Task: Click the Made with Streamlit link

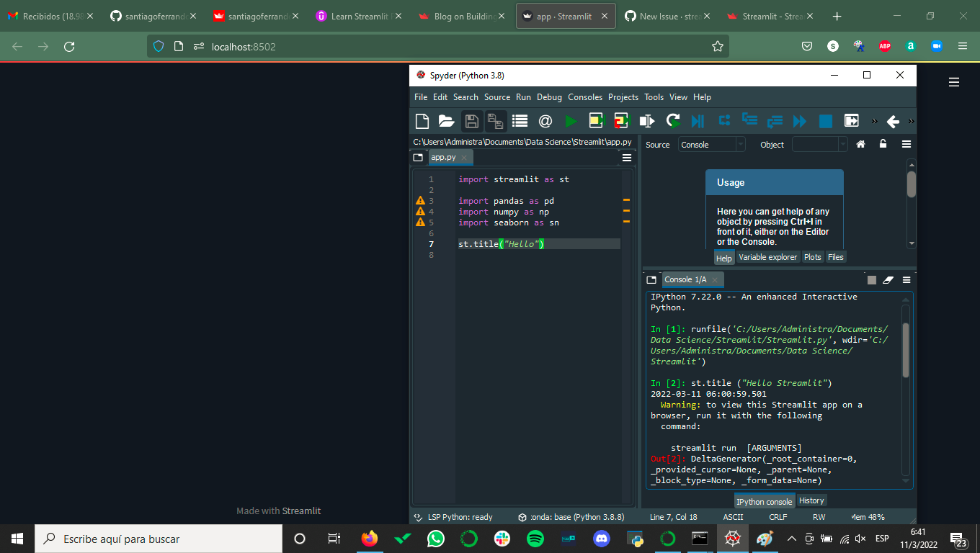Action: coord(278,511)
